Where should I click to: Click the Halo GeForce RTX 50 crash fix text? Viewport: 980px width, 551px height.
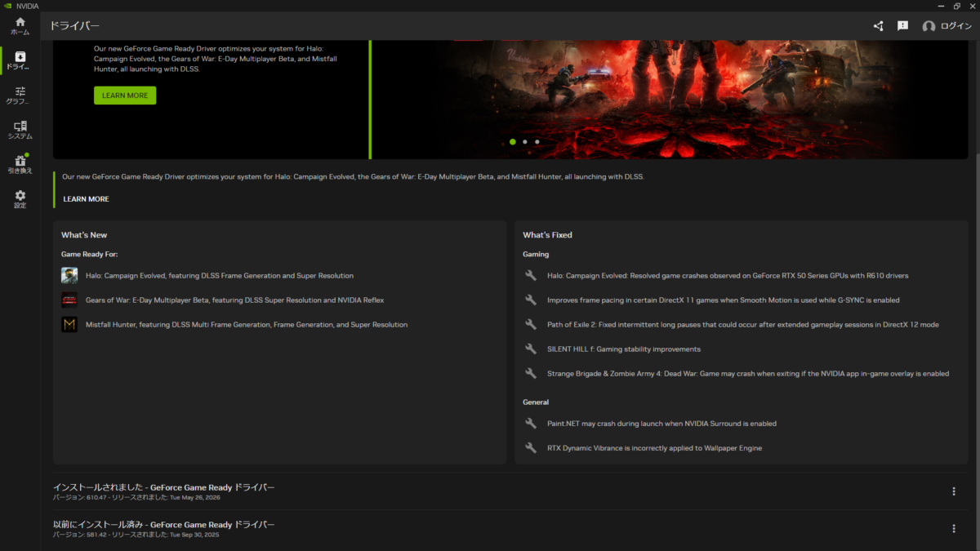[x=728, y=276]
